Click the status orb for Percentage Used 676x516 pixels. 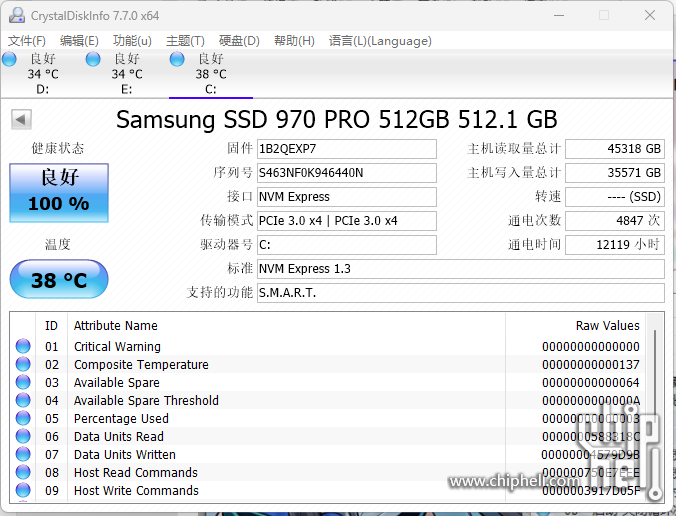pos(23,418)
